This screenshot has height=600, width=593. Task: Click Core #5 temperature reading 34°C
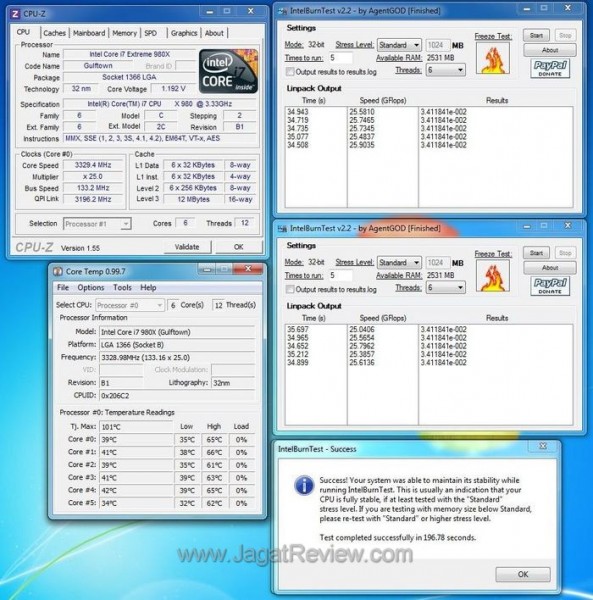pos(136,503)
